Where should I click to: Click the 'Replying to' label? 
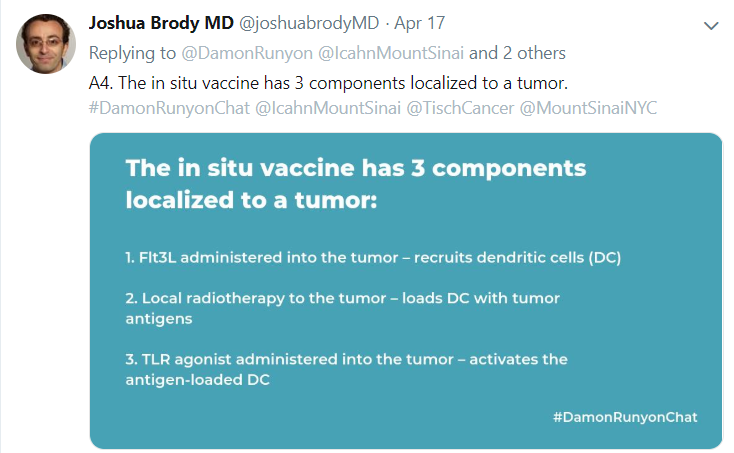pyautogui.click(x=132, y=53)
